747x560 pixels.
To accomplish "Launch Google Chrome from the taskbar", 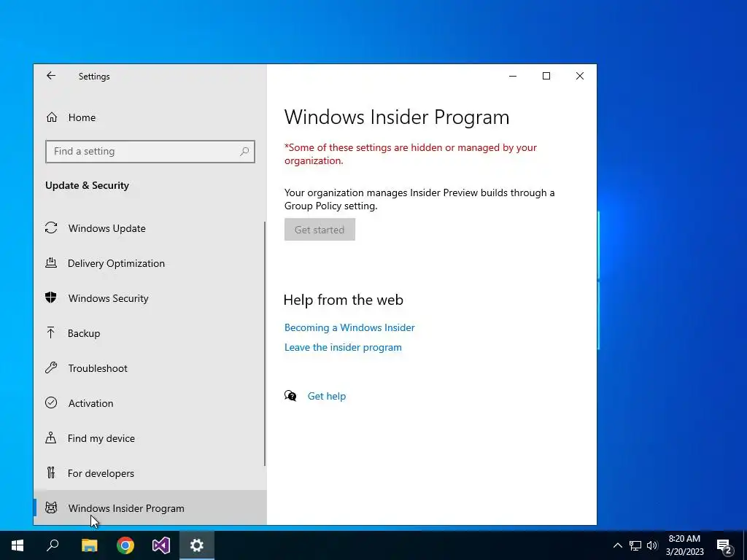I will coord(125,545).
